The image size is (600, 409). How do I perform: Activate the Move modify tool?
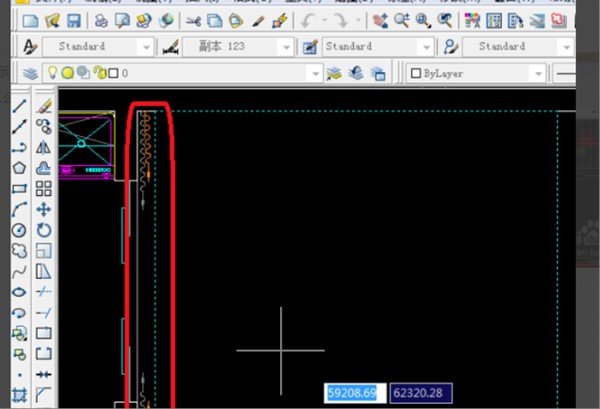[x=44, y=209]
